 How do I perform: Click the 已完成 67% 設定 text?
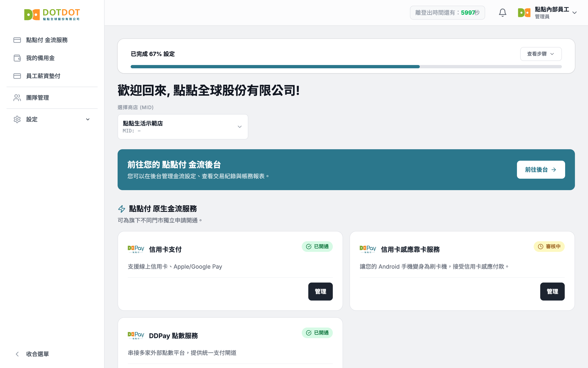153,54
